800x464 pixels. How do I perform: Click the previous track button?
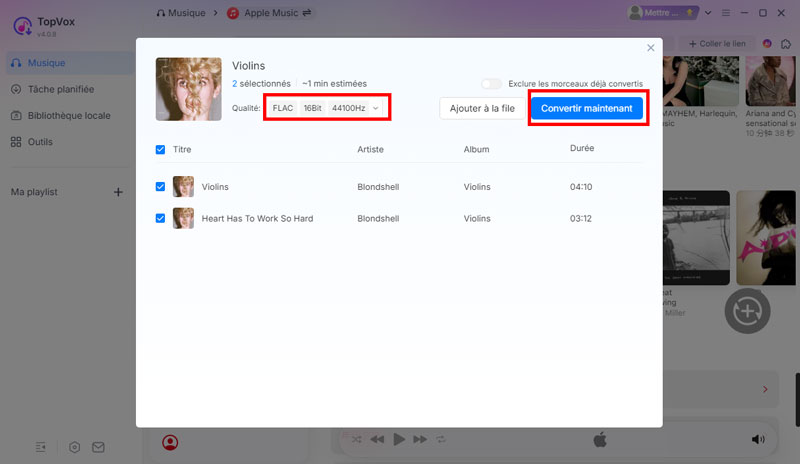(x=377, y=439)
